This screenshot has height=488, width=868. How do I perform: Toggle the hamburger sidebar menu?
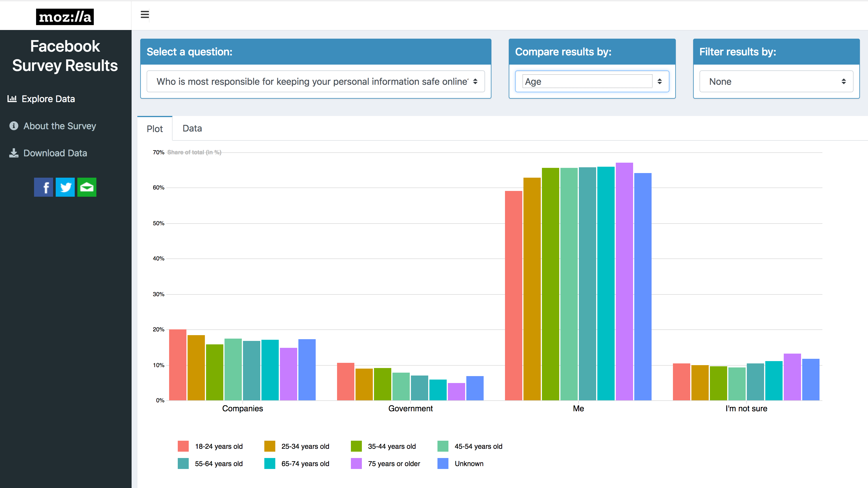tap(145, 15)
